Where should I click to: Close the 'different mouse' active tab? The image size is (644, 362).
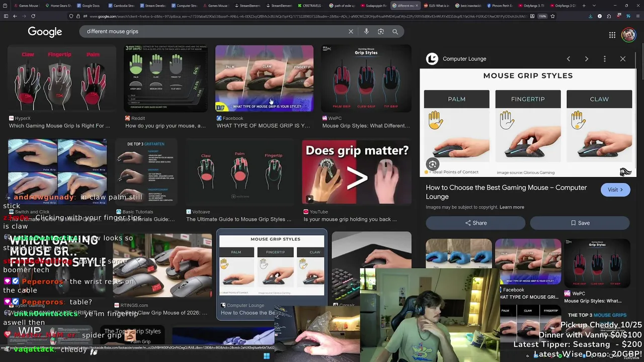tap(416, 6)
